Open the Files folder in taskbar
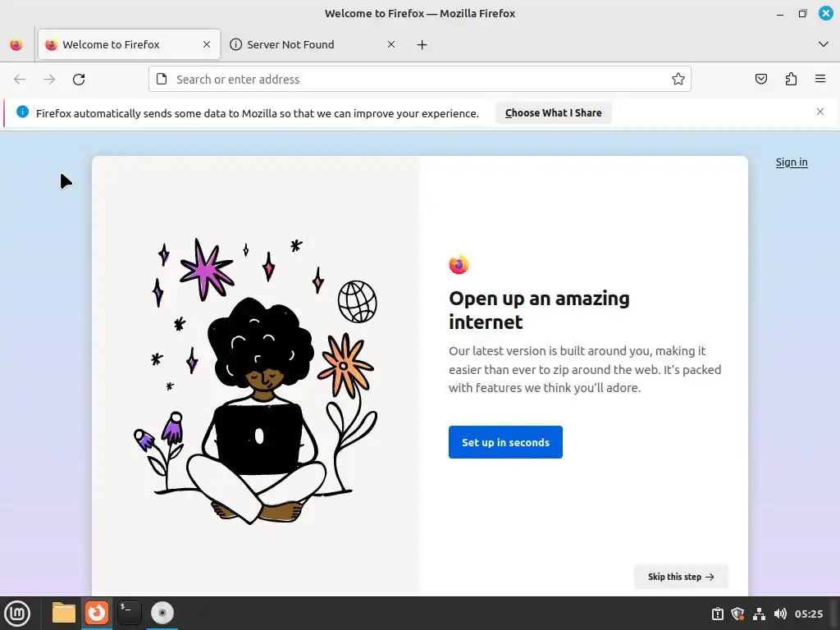 coord(64,613)
